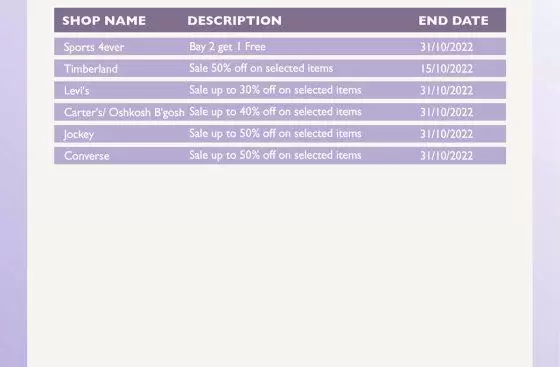The width and height of the screenshot is (560, 367).
Task: Open Carter's/ Oshkosh B'gosh shop entry
Action: click(x=124, y=112)
